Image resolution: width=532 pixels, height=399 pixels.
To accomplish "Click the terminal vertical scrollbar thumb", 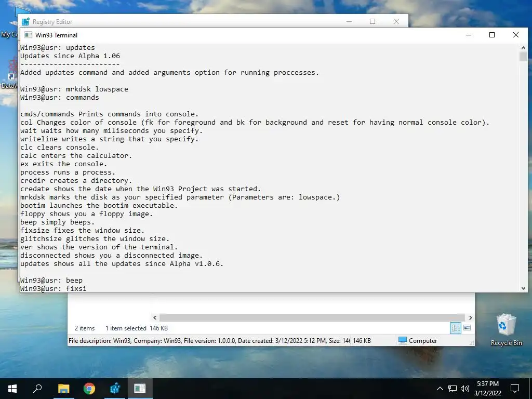I will (523, 56).
